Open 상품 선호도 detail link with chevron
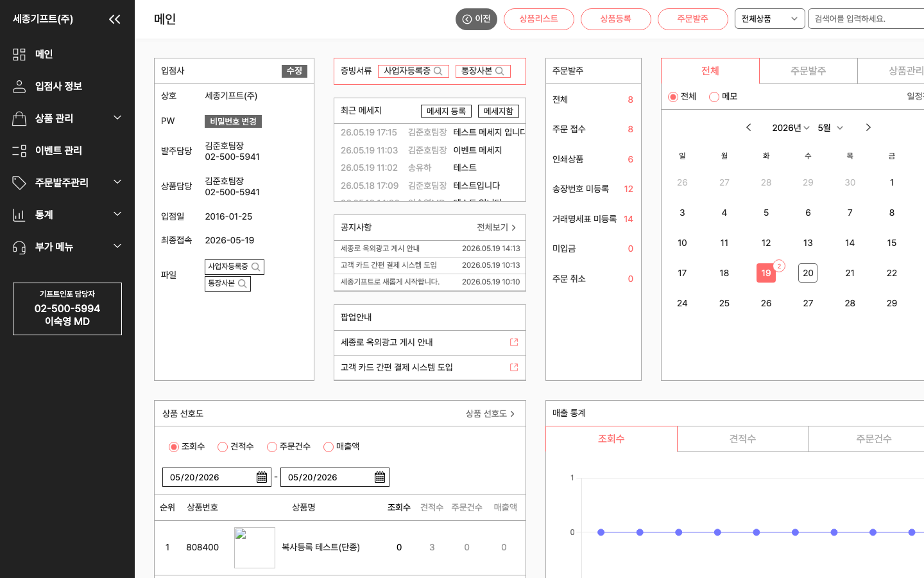Viewport: 924px width, 578px height. (490, 414)
